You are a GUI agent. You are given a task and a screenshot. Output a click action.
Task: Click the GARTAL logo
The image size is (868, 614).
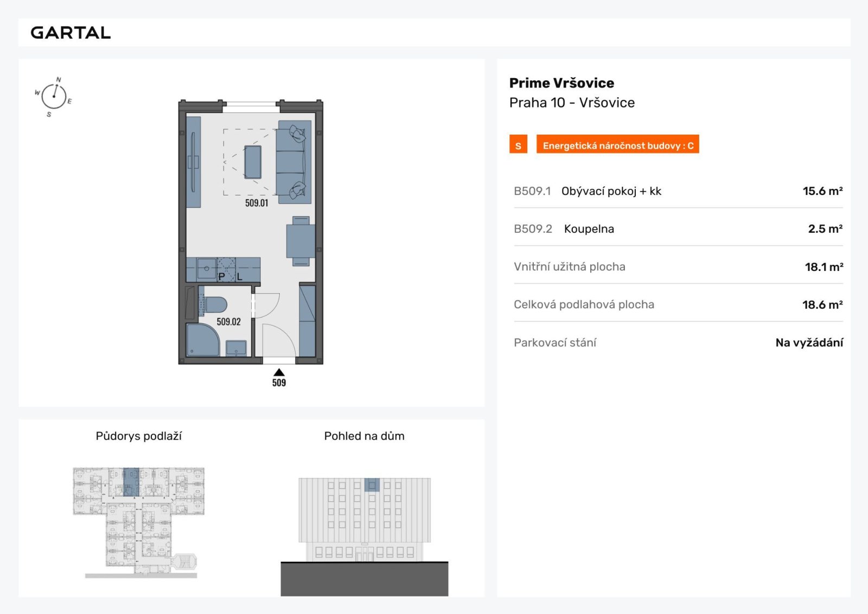pos(71,33)
